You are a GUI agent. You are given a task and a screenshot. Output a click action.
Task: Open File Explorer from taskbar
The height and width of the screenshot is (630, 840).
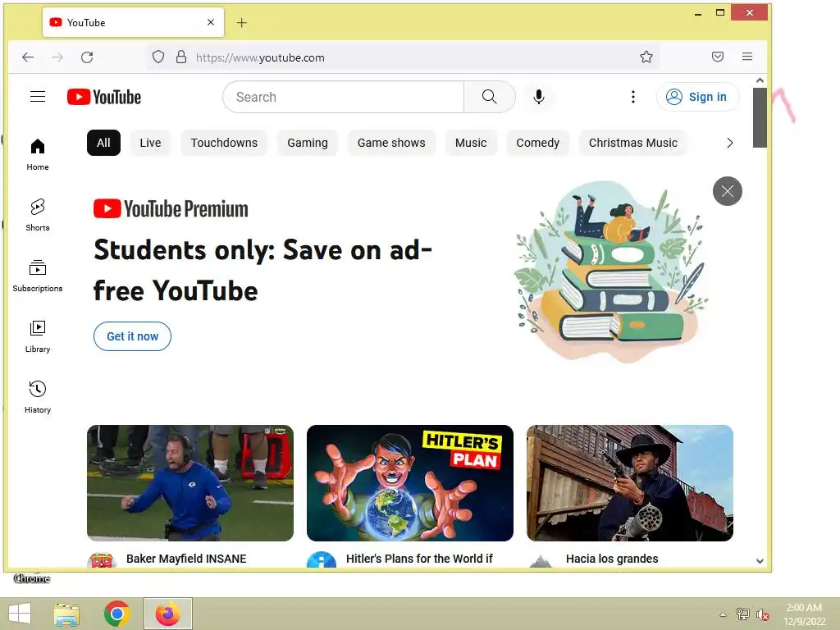pyautogui.click(x=66, y=614)
